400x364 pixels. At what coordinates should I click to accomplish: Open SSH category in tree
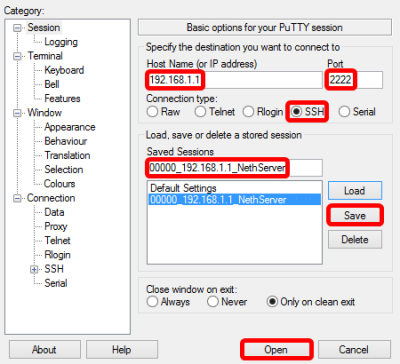coord(54,269)
